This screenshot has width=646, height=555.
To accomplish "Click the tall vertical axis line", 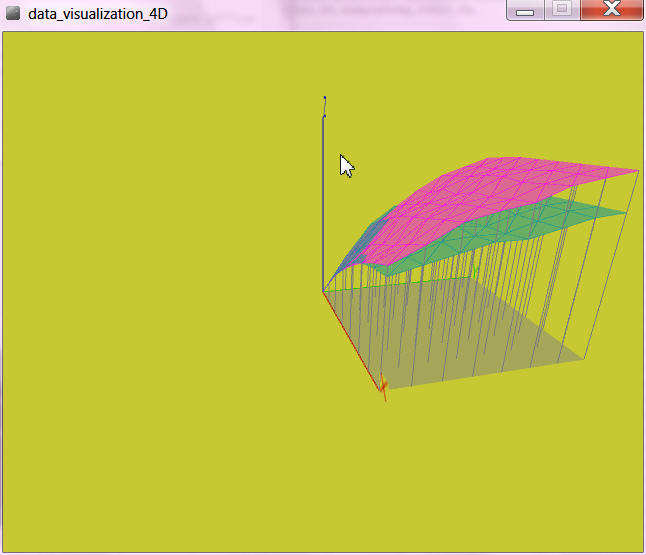I will click(x=323, y=200).
